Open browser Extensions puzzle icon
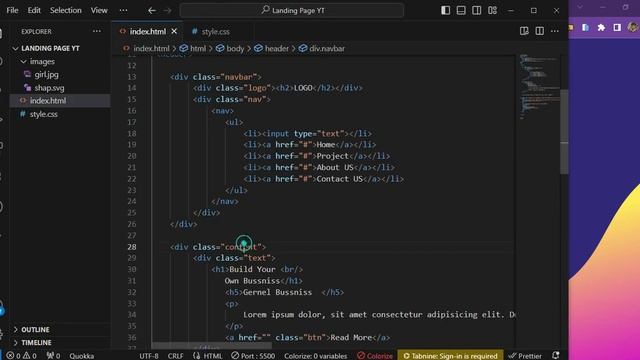Image resolution: width=640 pixels, height=360 pixels. (601, 28)
